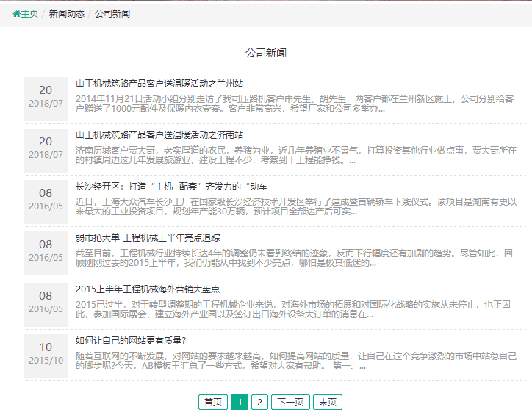Click summary starting 济南历城客户贾大哥

coord(296,155)
